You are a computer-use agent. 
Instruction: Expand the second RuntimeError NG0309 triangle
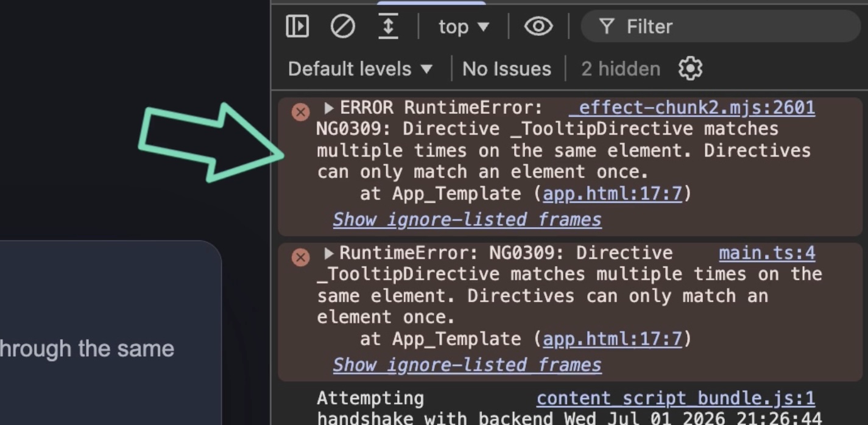[x=329, y=253]
